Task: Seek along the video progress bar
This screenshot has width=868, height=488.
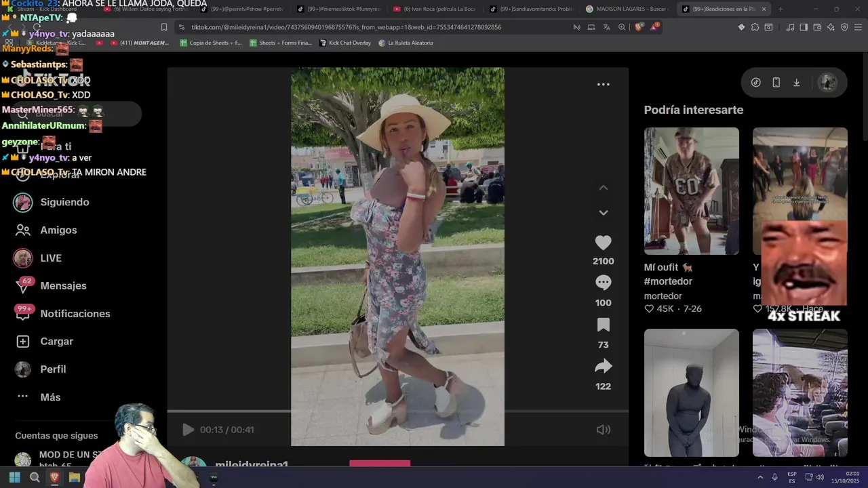Action: [x=397, y=411]
